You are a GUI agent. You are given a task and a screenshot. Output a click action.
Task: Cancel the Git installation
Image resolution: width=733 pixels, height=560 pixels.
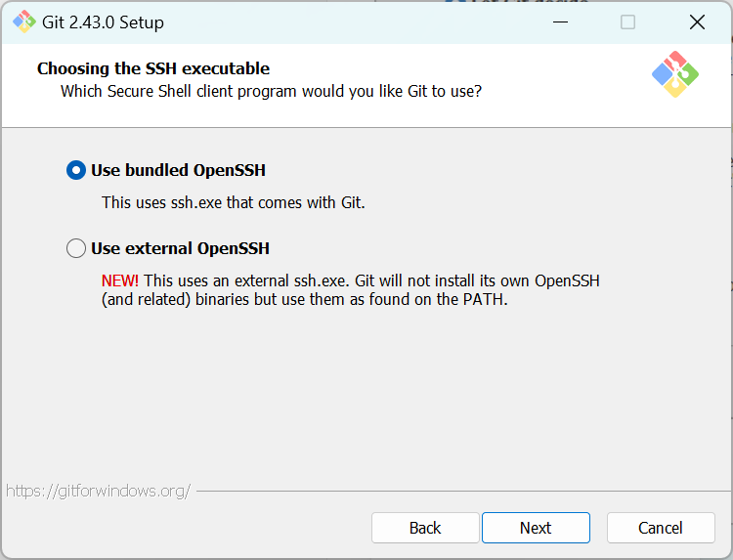[661, 528]
